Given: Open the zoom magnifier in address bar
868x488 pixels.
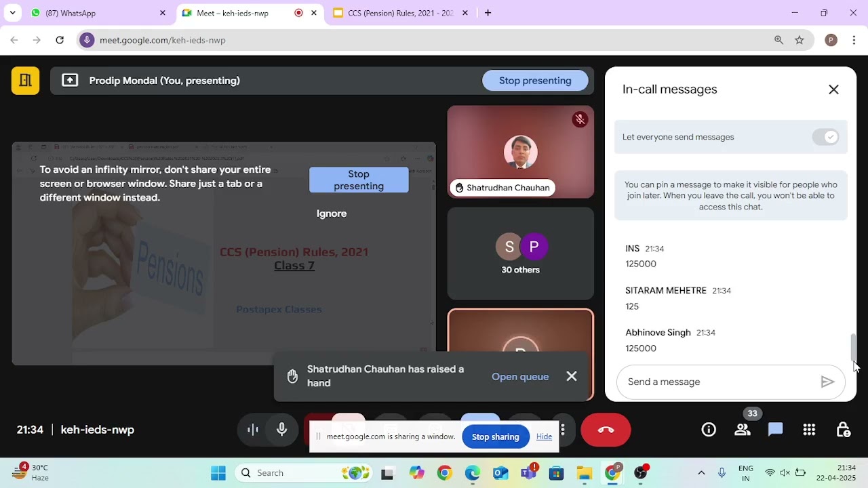Looking at the screenshot, I should 778,40.
